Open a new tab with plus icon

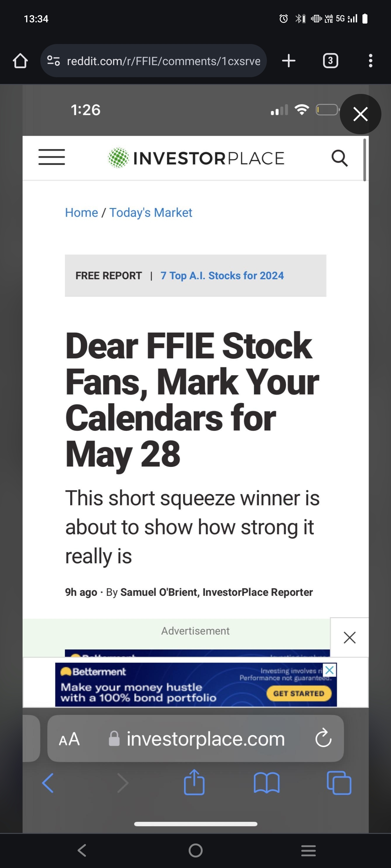[289, 61]
